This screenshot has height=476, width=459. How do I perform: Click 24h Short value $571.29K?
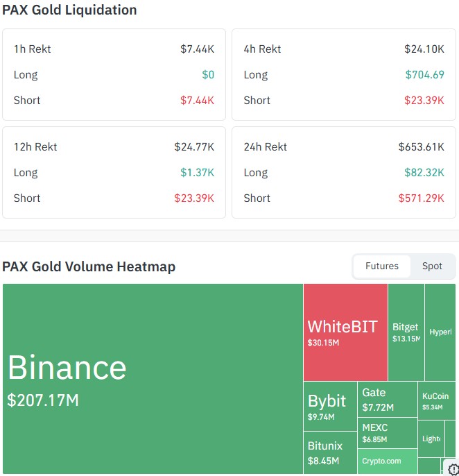pyautogui.click(x=421, y=198)
